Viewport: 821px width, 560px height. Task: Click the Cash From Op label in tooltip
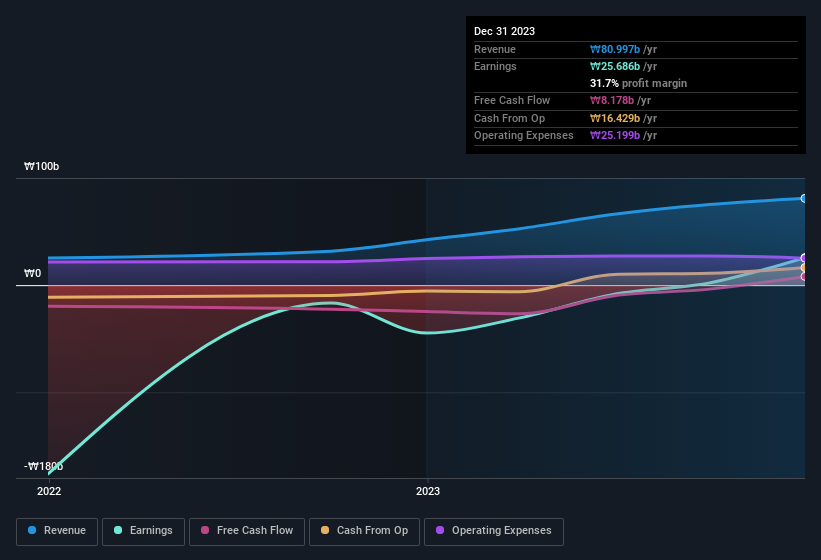(x=509, y=118)
